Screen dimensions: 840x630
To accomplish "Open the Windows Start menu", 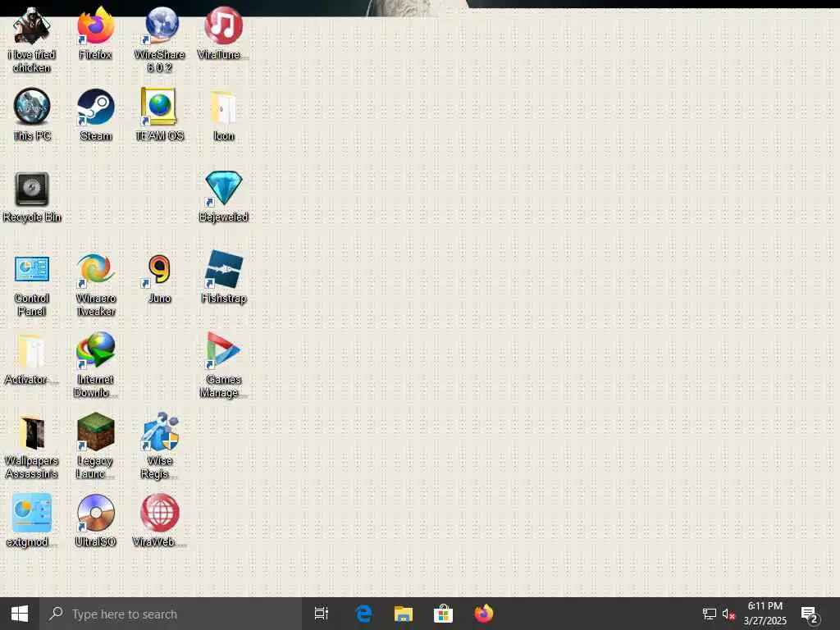I will tap(20, 614).
